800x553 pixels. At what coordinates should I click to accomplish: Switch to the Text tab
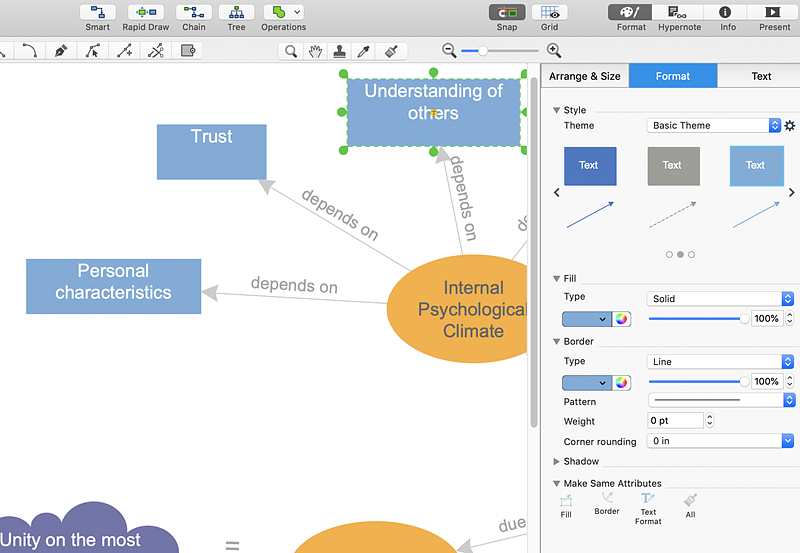click(761, 76)
